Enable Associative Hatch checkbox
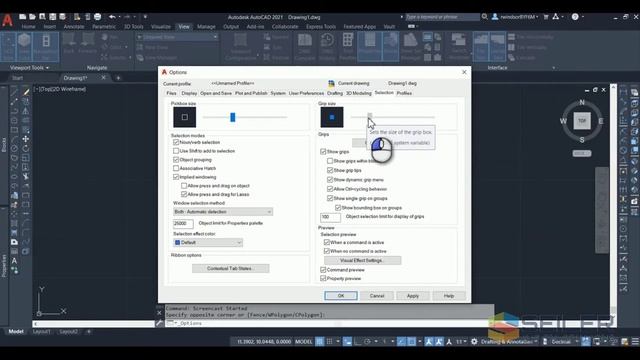 coord(176,168)
